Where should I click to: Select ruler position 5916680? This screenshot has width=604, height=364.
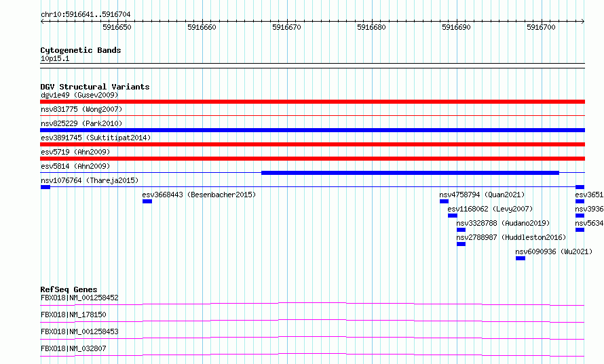pyautogui.click(x=371, y=27)
